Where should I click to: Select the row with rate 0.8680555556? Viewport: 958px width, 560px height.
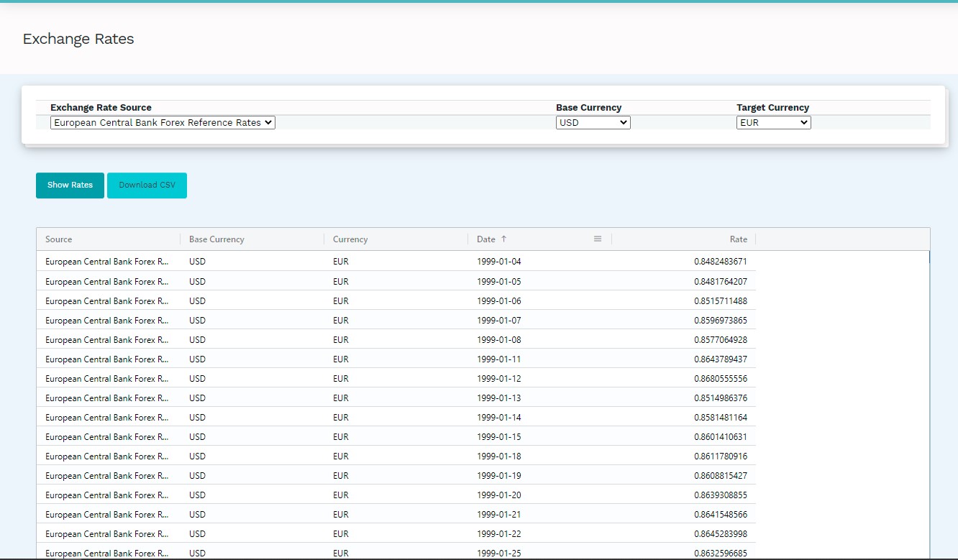click(x=720, y=379)
